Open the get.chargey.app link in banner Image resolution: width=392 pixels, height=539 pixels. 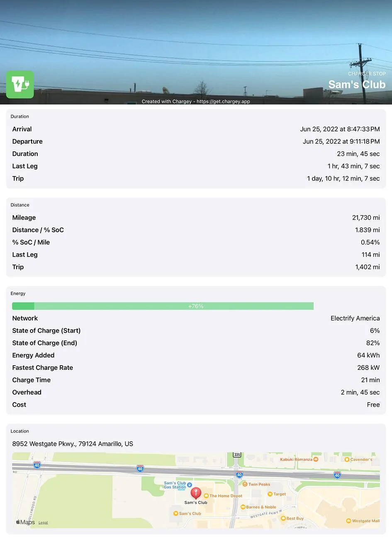223,101
